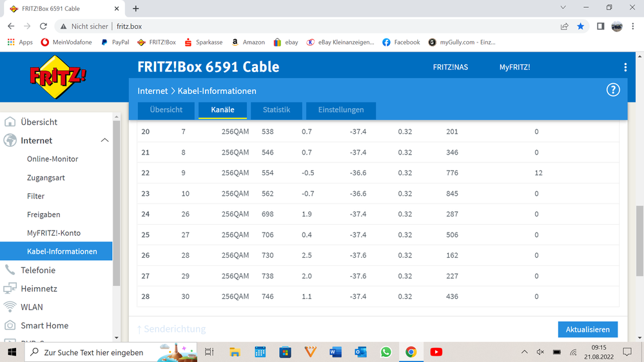Image resolution: width=644 pixels, height=362 pixels.
Task: Reload the page with the browser refresh icon
Action: pyautogui.click(x=43, y=26)
